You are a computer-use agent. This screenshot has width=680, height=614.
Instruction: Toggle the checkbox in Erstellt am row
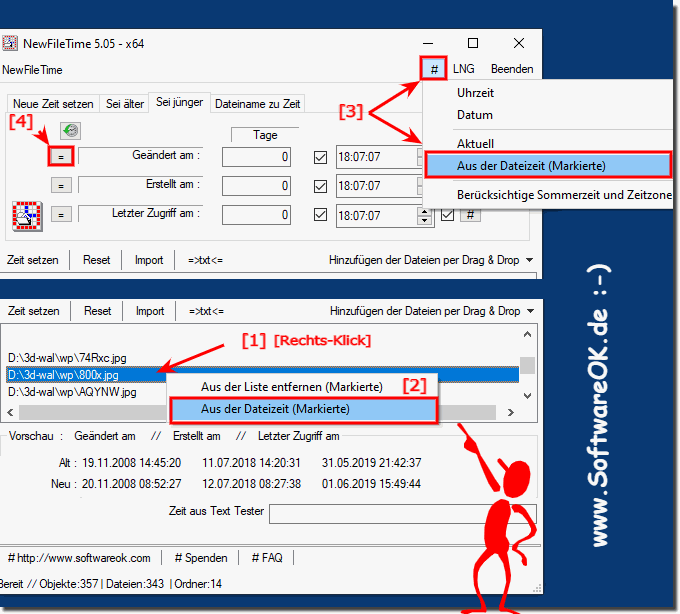pos(320,186)
